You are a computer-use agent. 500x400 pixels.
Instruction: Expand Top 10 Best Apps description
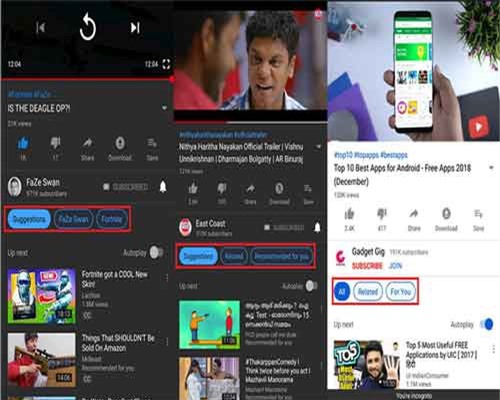coord(491,168)
